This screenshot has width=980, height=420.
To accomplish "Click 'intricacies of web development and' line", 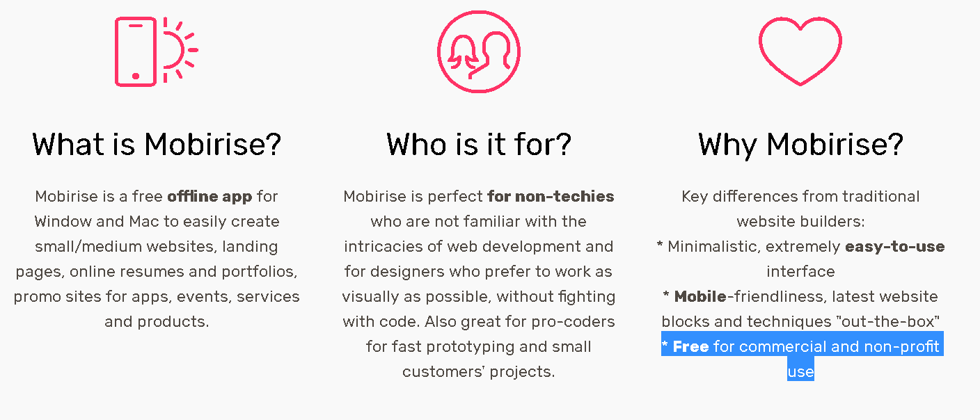I will [x=479, y=247].
